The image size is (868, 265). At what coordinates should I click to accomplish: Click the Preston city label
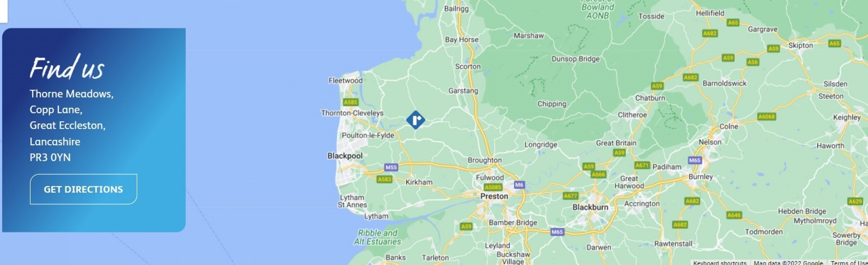point(494,196)
